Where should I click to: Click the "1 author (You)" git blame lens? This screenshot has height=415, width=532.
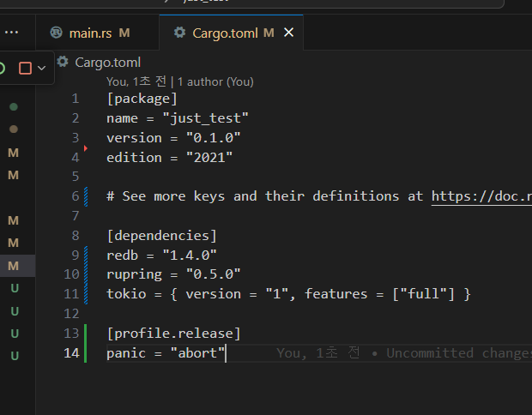click(215, 81)
